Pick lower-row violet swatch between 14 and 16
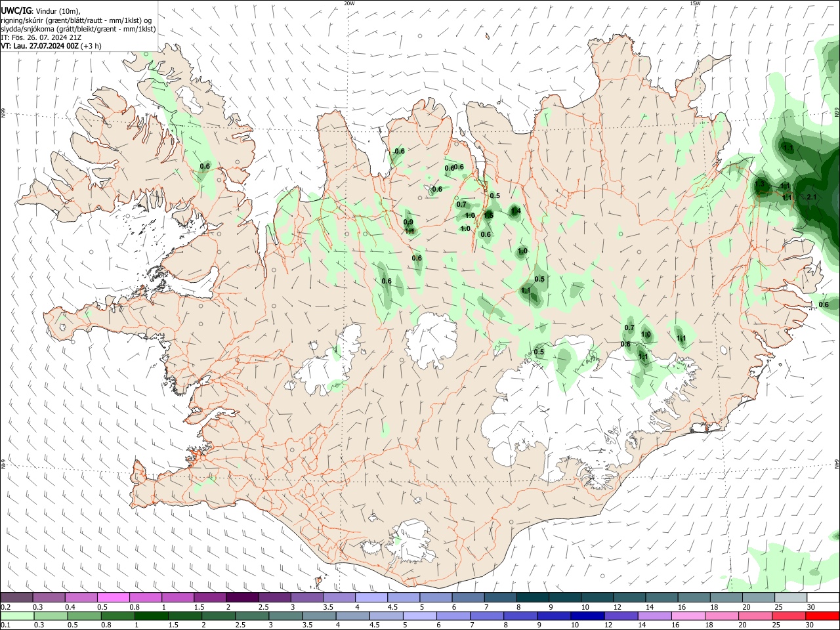The width and height of the screenshot is (840, 630). tap(655, 616)
